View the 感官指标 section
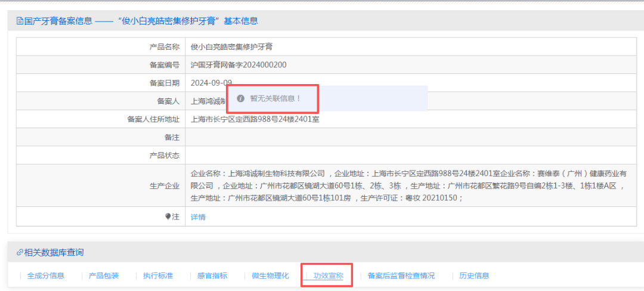 (x=212, y=275)
